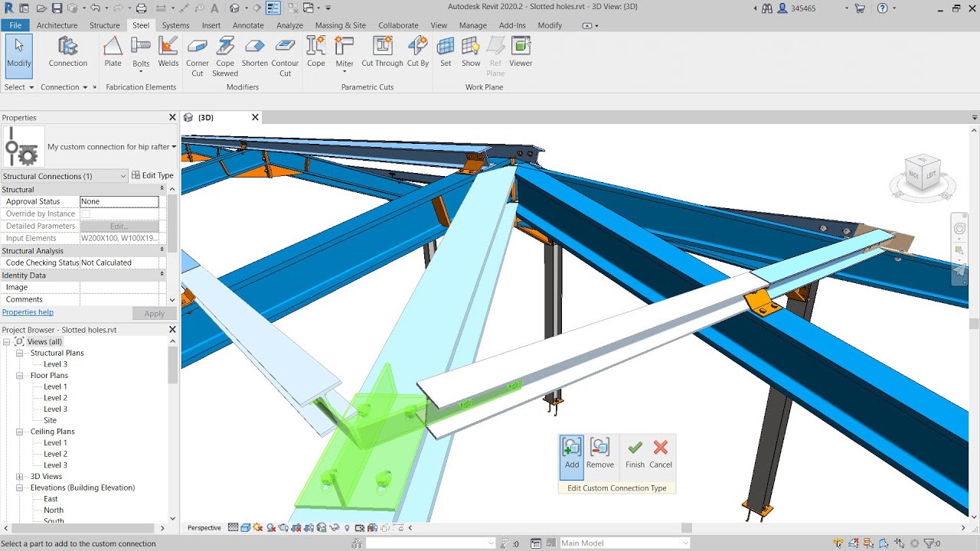The image size is (980, 551).
Task: Select the Plate fabrication tool
Action: click(x=113, y=52)
